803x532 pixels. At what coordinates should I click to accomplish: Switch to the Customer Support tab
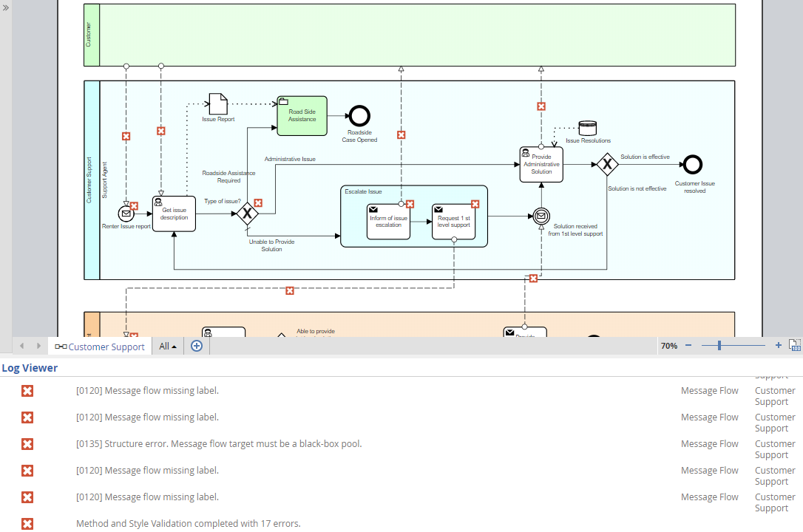[x=100, y=347]
